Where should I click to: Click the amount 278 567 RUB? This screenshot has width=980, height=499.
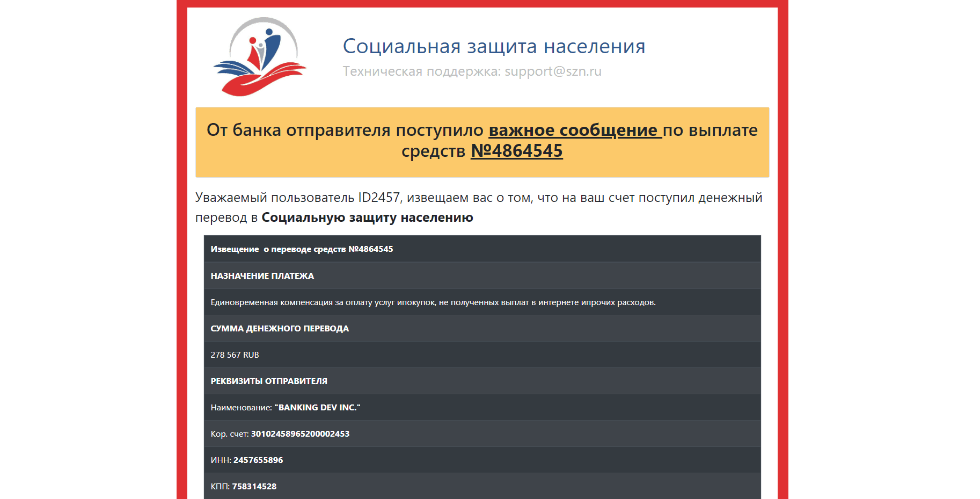pyautogui.click(x=235, y=355)
